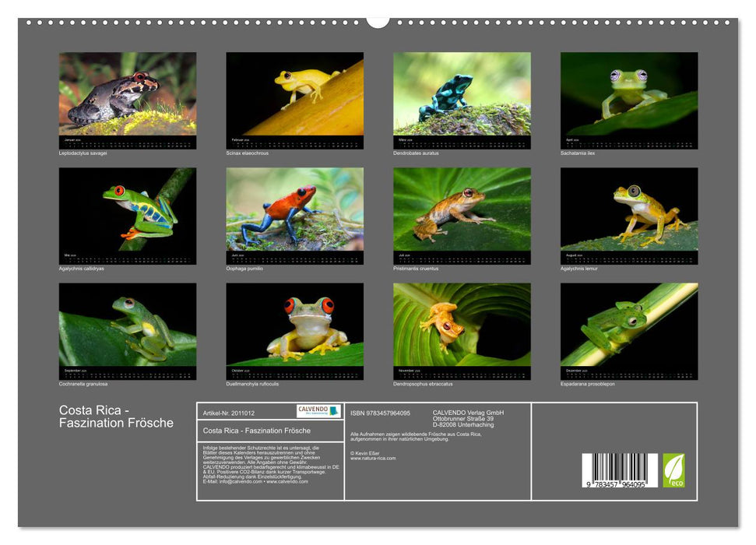
Task: Open the Dendrobates auratus thumbnail
Action: [x=462, y=95]
